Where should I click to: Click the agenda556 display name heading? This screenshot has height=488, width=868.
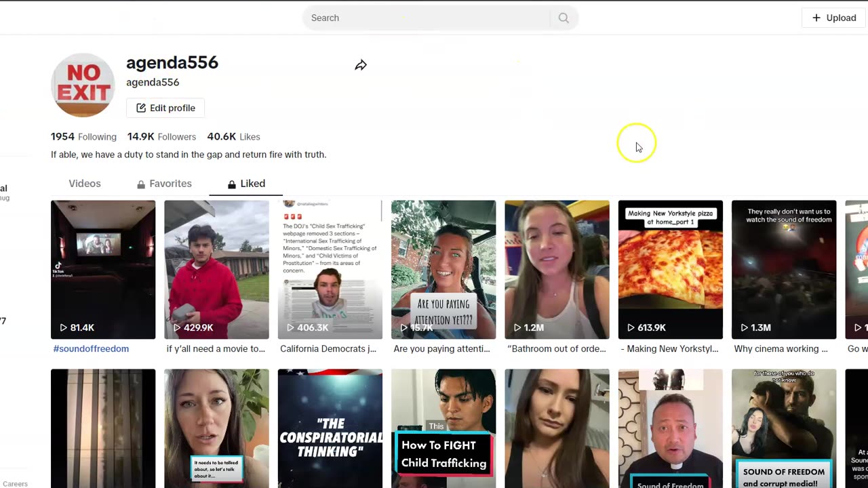[172, 63]
